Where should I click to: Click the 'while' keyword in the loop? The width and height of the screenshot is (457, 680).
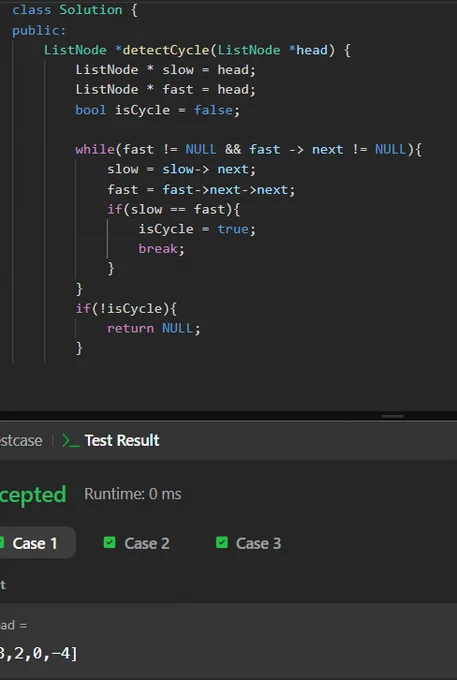[x=95, y=150]
